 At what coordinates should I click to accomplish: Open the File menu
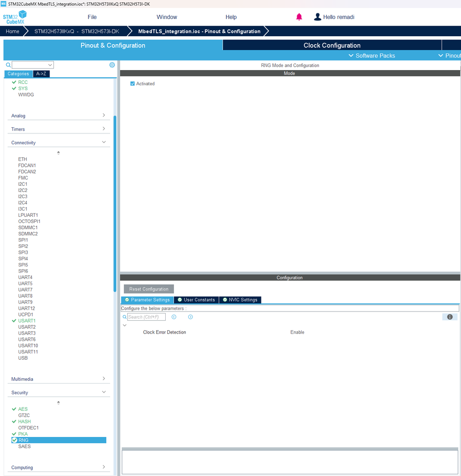[x=92, y=17]
